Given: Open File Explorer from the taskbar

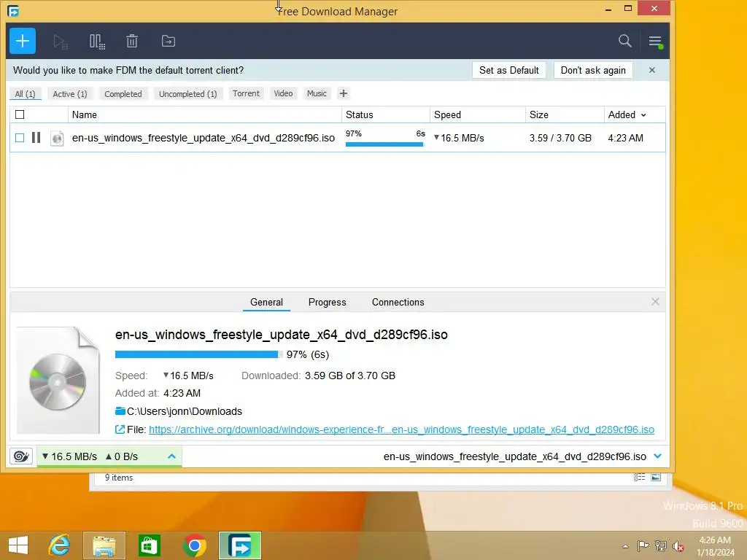Looking at the screenshot, I should coord(104,545).
